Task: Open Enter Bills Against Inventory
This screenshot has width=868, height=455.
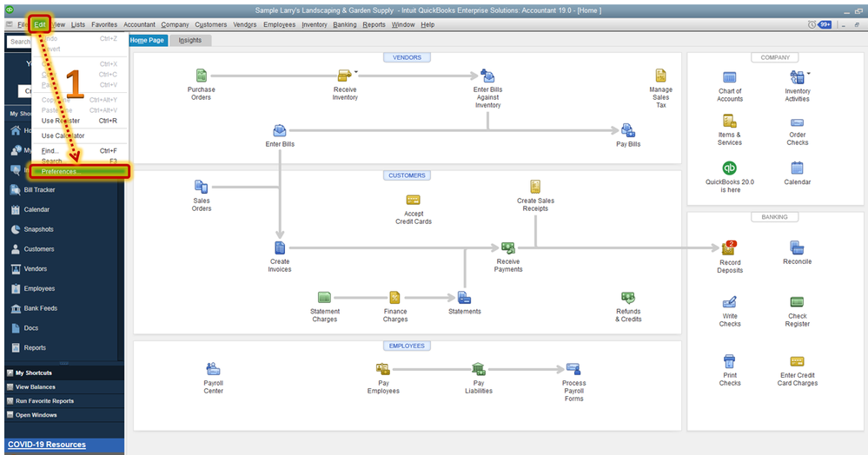Action: pyautogui.click(x=487, y=76)
